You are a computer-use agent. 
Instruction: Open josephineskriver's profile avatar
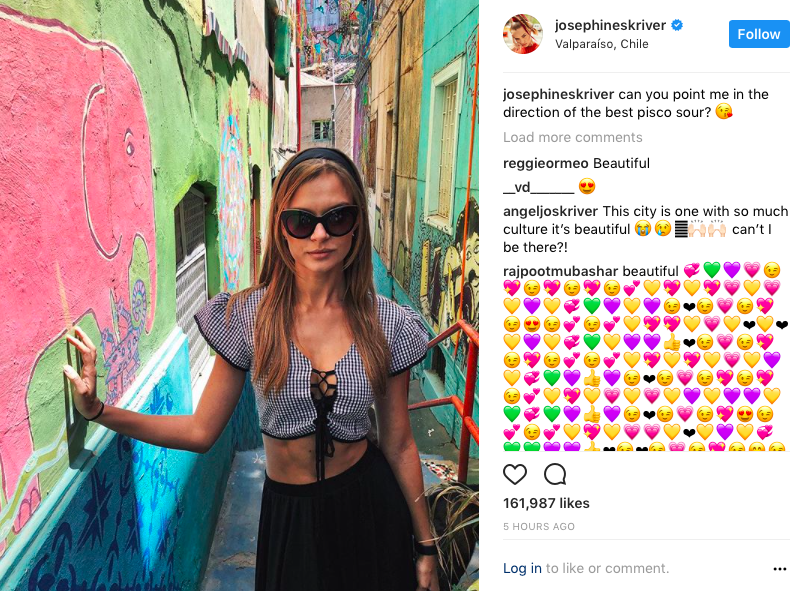(523, 34)
